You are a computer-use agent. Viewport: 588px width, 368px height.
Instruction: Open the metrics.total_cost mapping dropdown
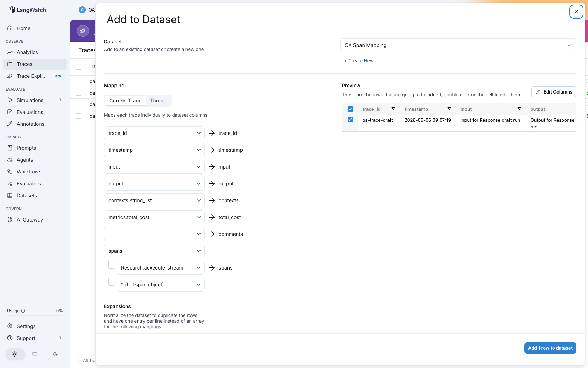(154, 217)
